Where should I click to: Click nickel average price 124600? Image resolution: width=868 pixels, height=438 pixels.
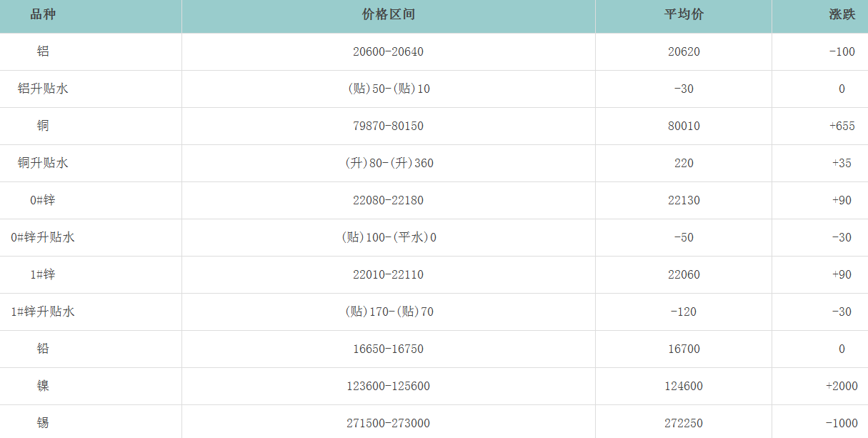click(x=684, y=387)
